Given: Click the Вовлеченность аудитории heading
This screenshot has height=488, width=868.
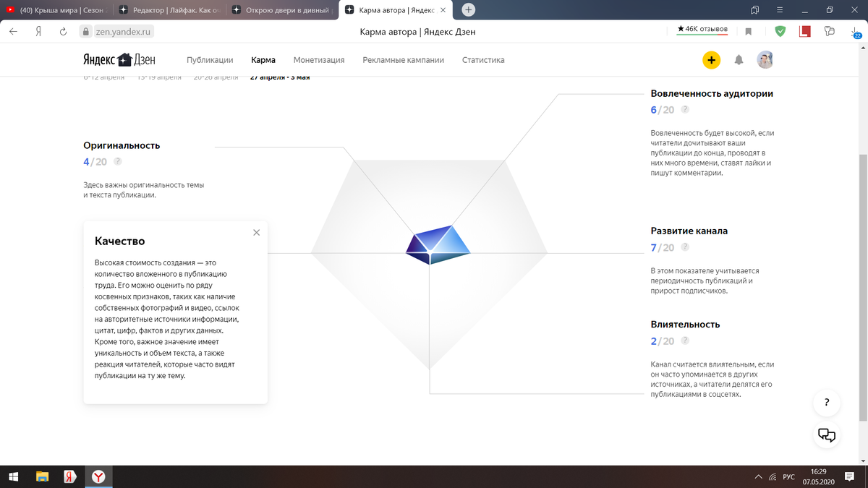Looking at the screenshot, I should [x=712, y=93].
